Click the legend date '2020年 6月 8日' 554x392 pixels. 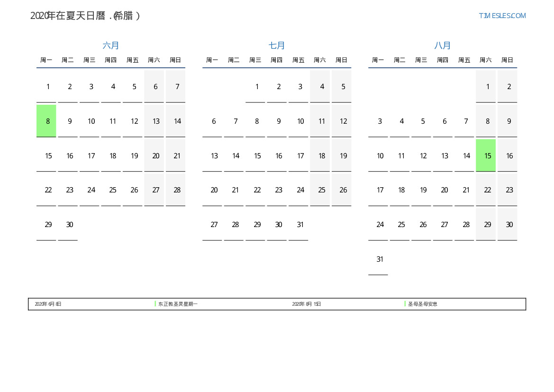(x=48, y=304)
